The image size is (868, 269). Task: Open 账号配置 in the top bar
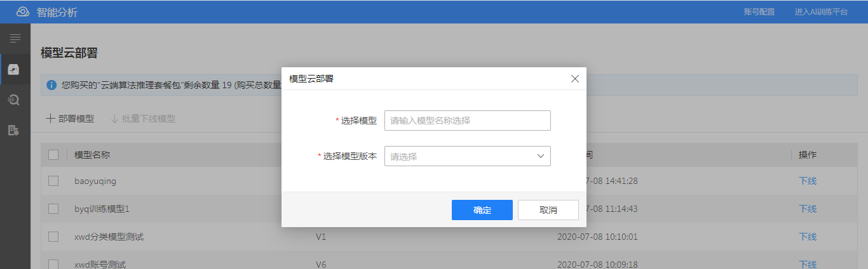[x=759, y=11]
